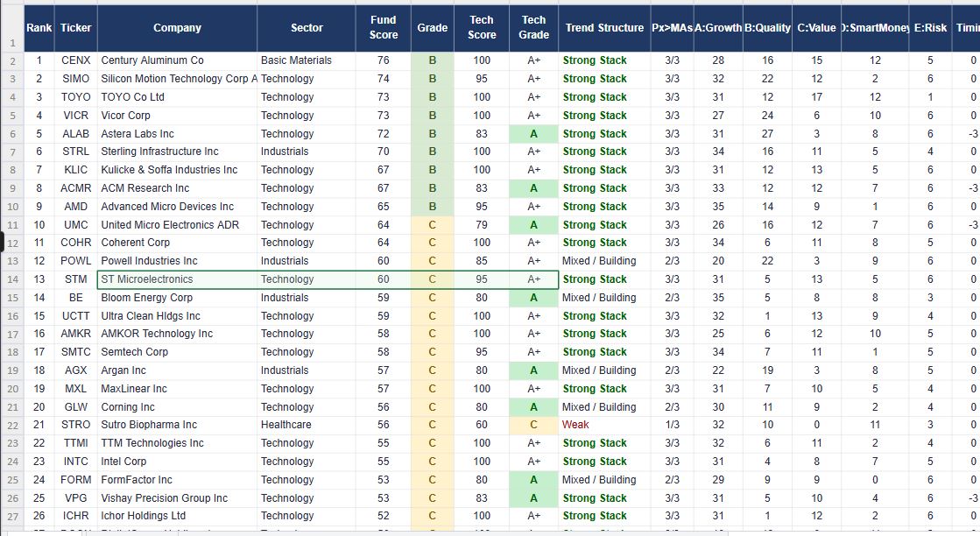Select the E:Risk column header
The height and width of the screenshot is (536, 980).
930,28
